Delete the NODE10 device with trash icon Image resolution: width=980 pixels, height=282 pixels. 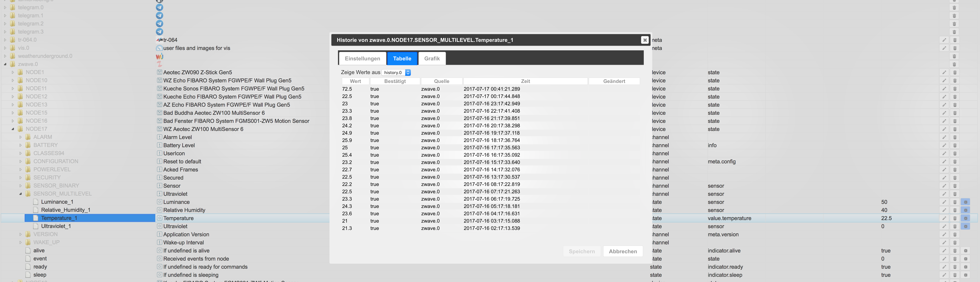[x=955, y=80]
